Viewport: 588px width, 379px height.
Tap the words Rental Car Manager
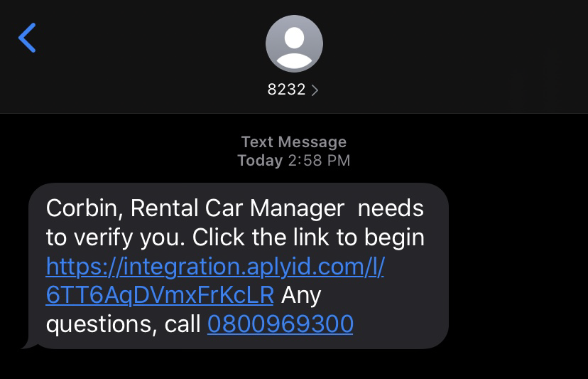point(237,209)
